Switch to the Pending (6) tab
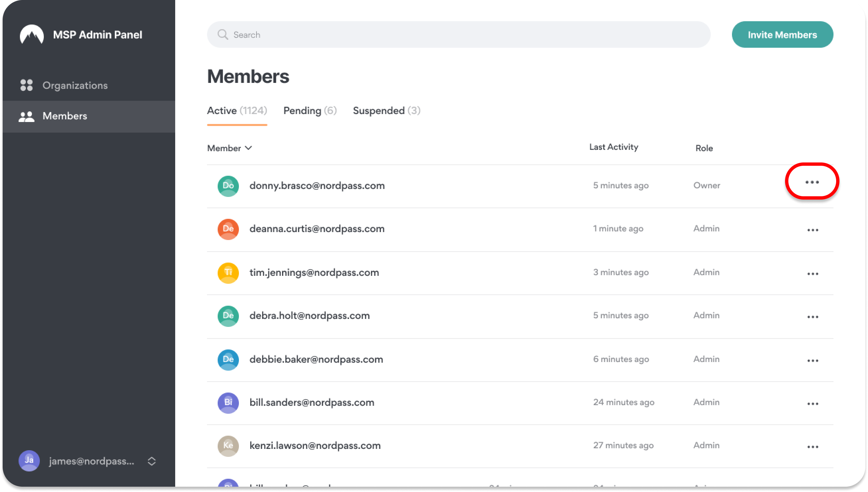Screen dimensions: 868x492 pos(310,111)
